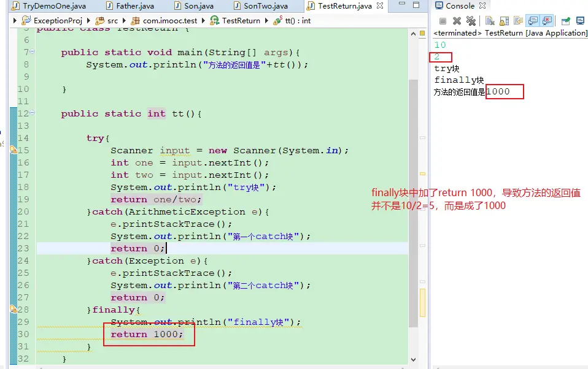The width and height of the screenshot is (588, 369).
Task: Click 'int two = input.nextInt();' line
Action: tap(190, 175)
